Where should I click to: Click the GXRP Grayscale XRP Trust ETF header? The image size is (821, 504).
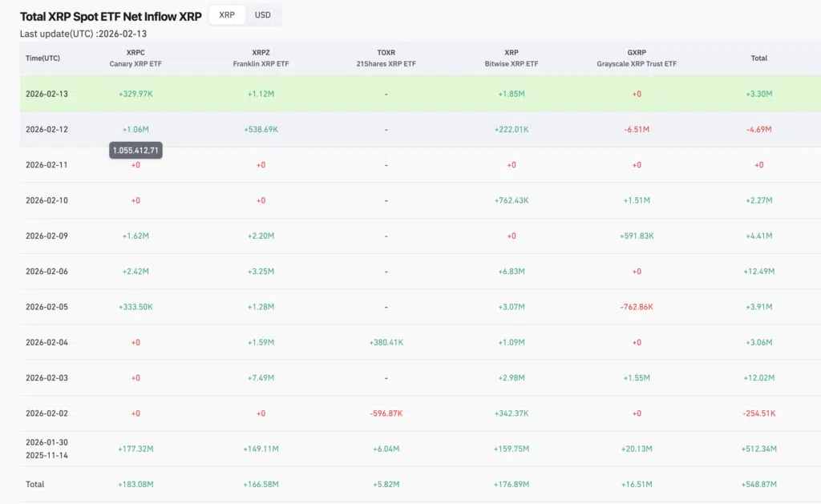636,58
